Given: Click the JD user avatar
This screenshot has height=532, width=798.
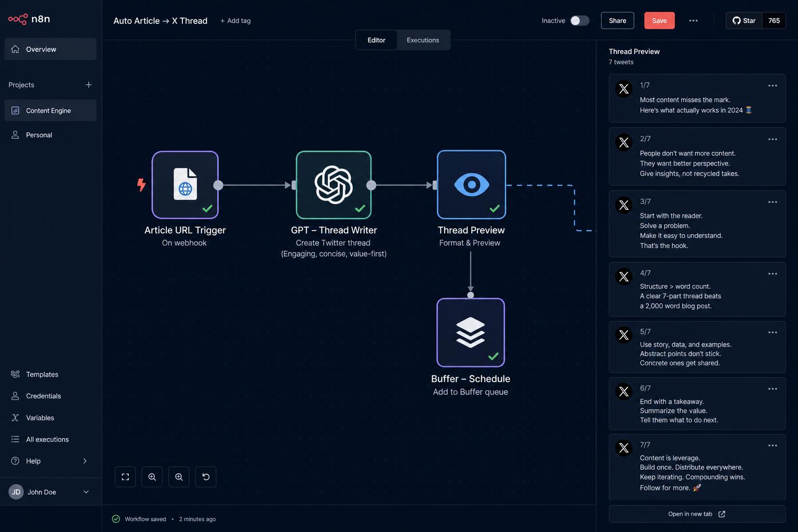Looking at the screenshot, I should pyautogui.click(x=16, y=492).
